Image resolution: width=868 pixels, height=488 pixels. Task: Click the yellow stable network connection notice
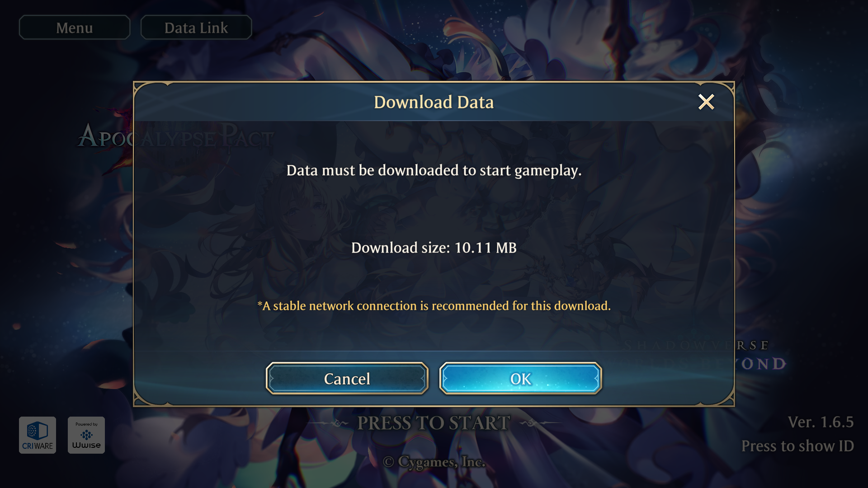[x=434, y=306]
